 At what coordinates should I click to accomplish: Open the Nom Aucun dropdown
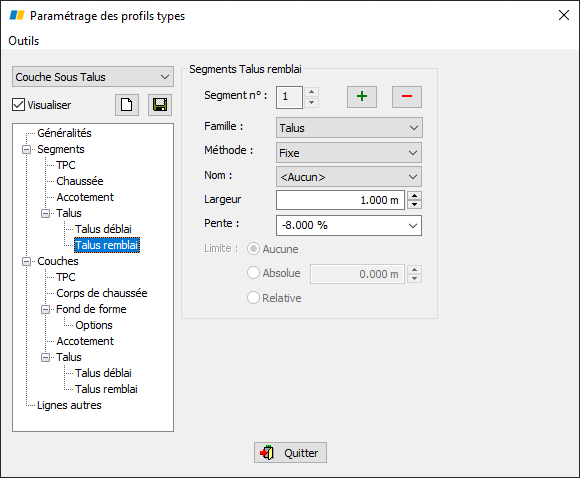[x=349, y=177]
